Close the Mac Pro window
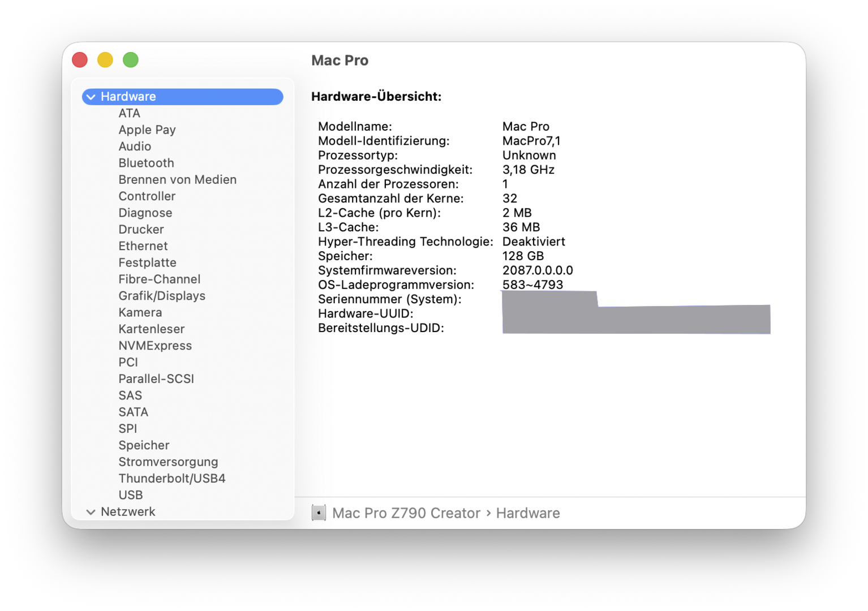This screenshot has width=868, height=611. coord(80,60)
